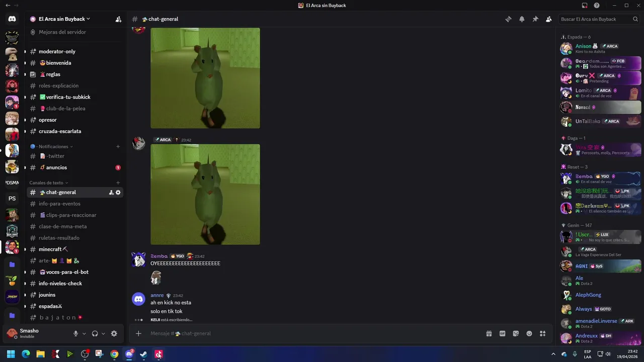Toggle member list visibility icon
644x362 pixels.
548,19
